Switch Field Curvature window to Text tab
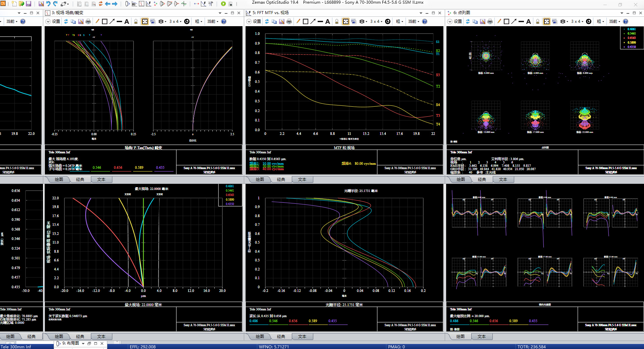 pos(101,180)
